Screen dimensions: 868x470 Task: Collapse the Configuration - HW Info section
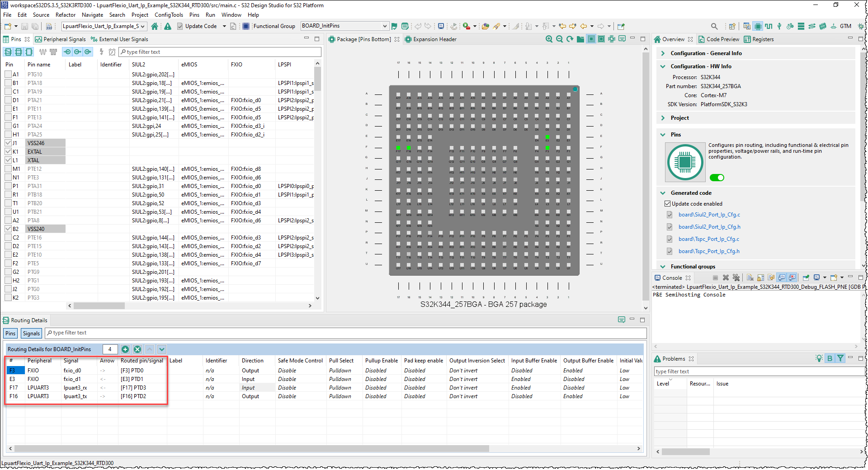663,66
